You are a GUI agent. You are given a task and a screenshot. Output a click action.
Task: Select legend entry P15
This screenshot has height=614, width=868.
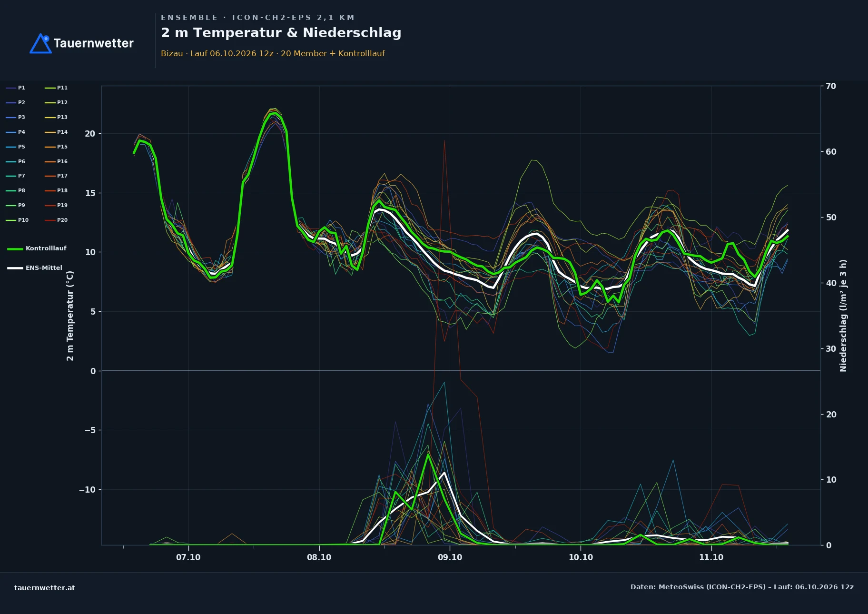point(56,147)
